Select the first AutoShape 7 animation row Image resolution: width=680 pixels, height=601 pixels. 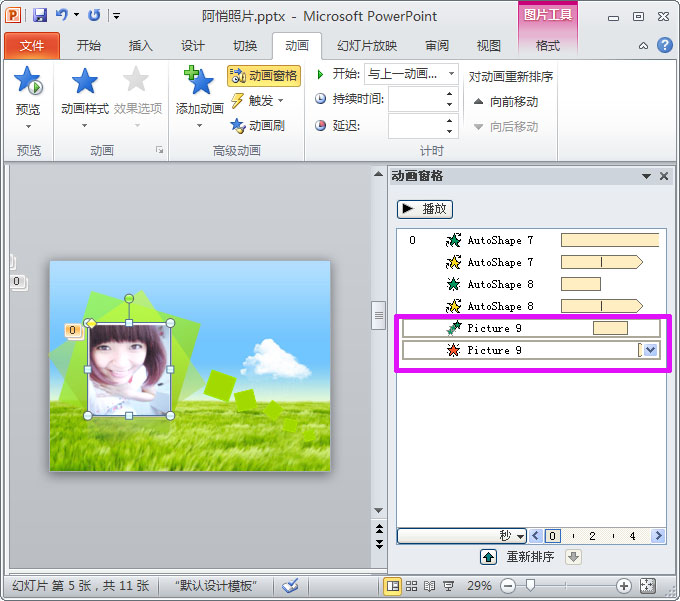[531, 240]
